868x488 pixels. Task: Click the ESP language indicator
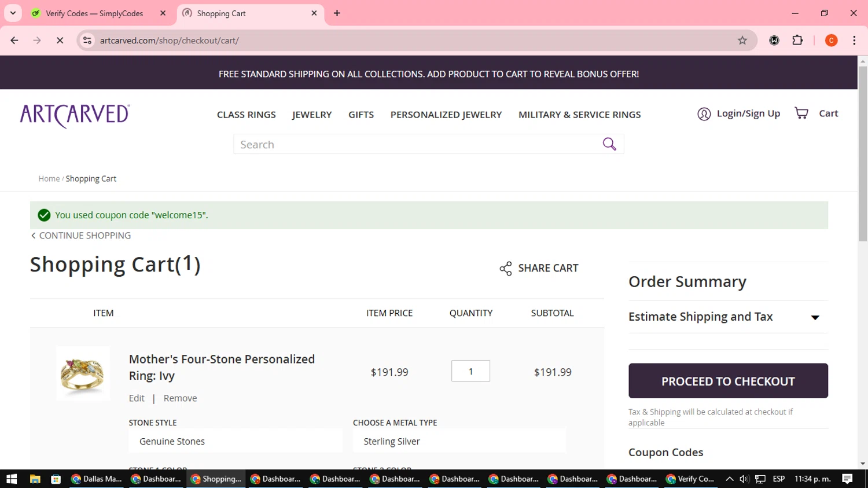[779, 479]
